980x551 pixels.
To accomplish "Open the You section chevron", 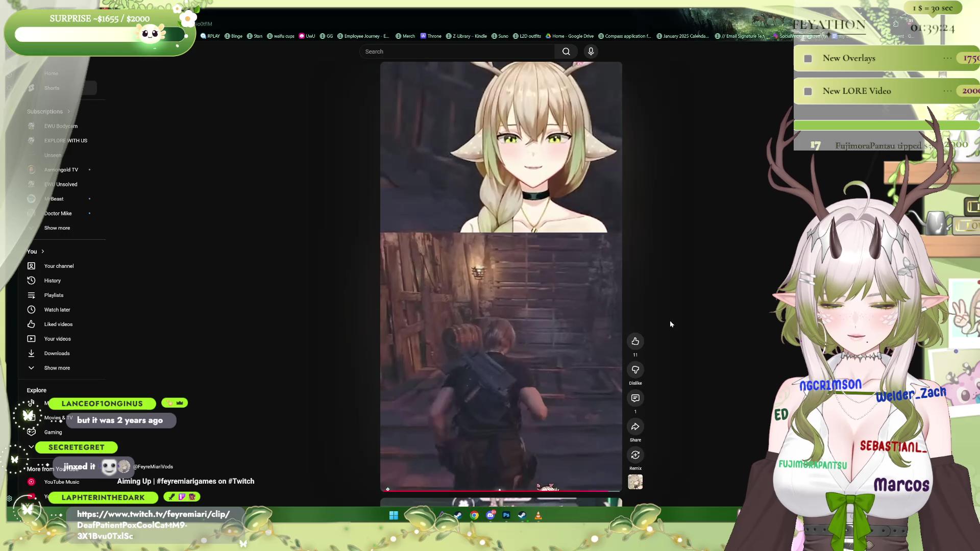I will point(43,252).
